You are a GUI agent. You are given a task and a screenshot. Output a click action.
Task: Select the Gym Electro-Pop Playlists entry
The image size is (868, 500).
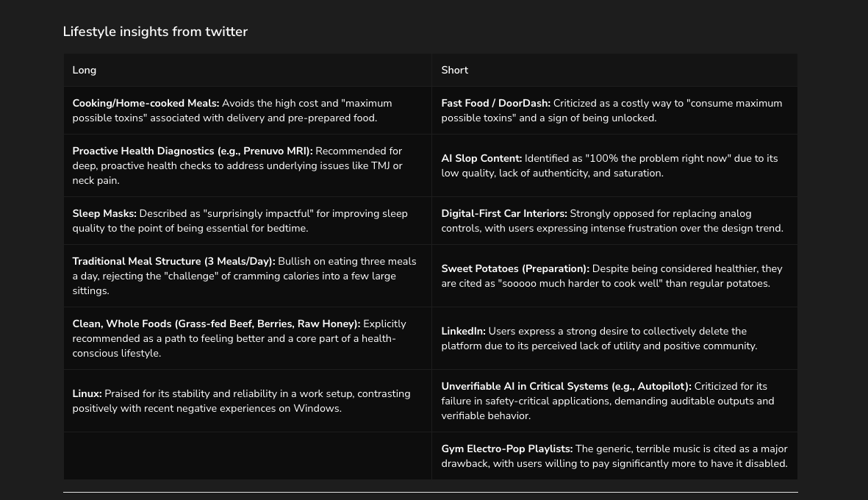506,449
